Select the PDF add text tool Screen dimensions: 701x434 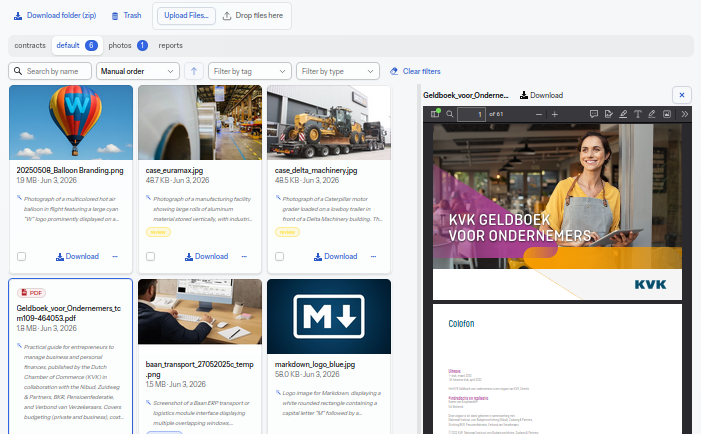pos(638,114)
